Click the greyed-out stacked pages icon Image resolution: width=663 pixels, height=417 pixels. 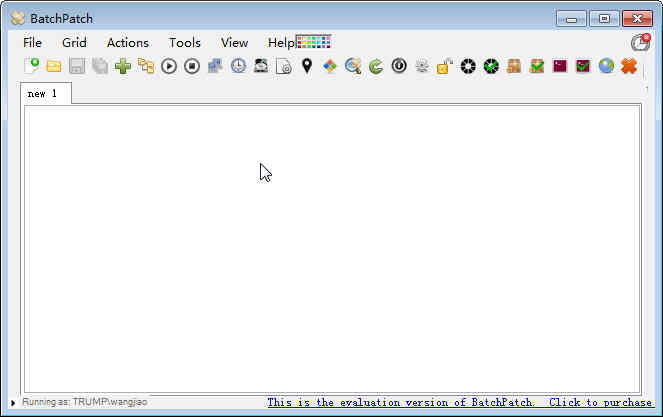click(x=100, y=66)
